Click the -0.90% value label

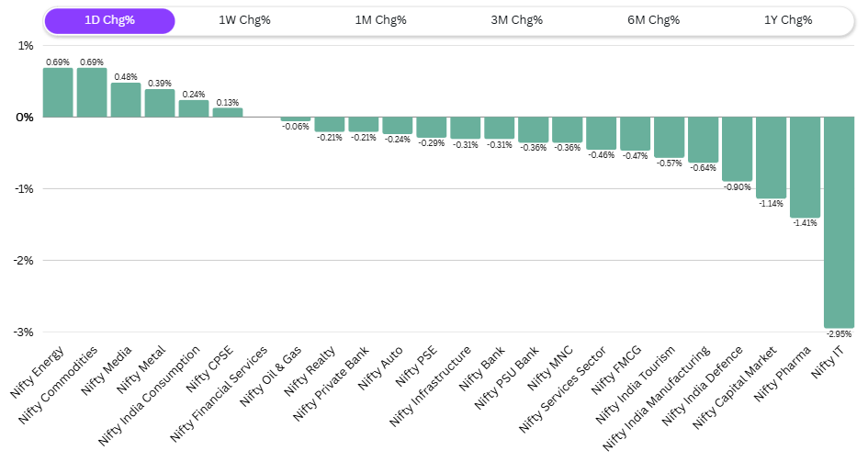[x=738, y=187]
